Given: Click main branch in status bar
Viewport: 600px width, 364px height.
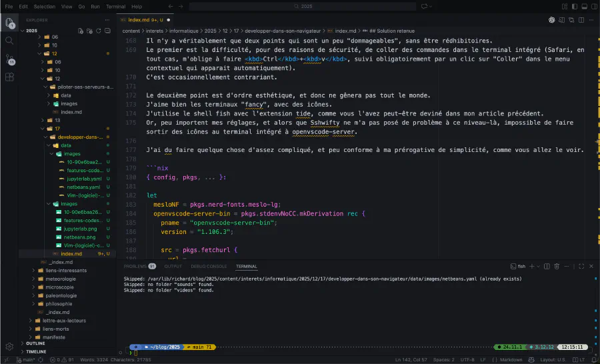Looking at the screenshot, I should 27,360.
